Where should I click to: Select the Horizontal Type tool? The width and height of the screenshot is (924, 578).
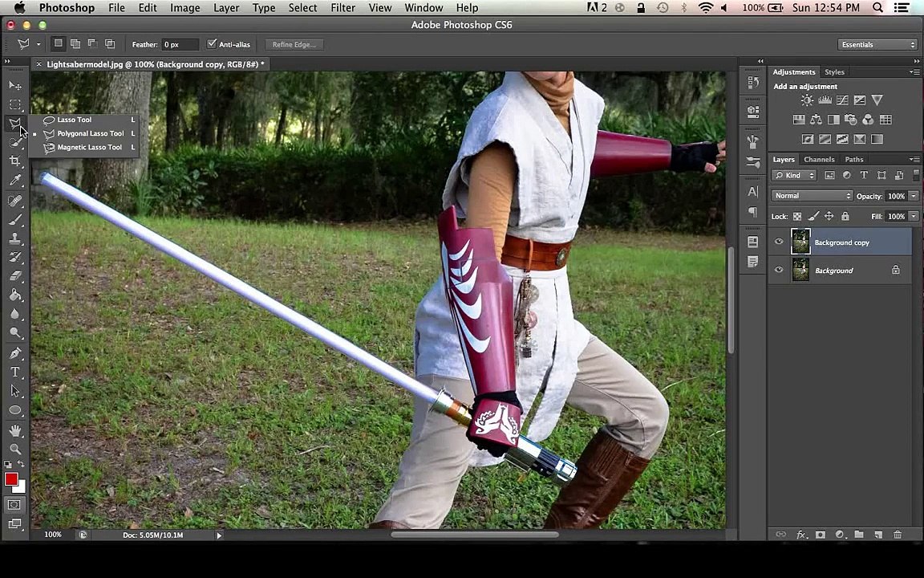(x=15, y=372)
